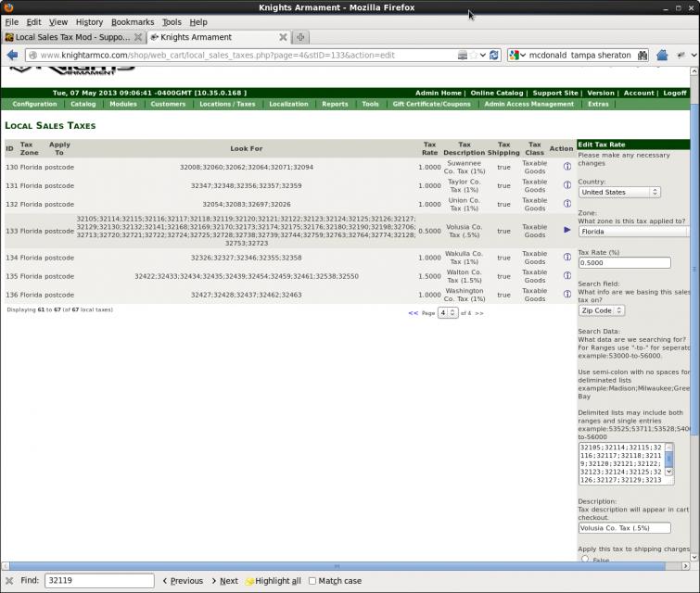This screenshot has width=700, height=593.
Task: Open Locations / Taxes admin menu
Action: pyautogui.click(x=227, y=104)
